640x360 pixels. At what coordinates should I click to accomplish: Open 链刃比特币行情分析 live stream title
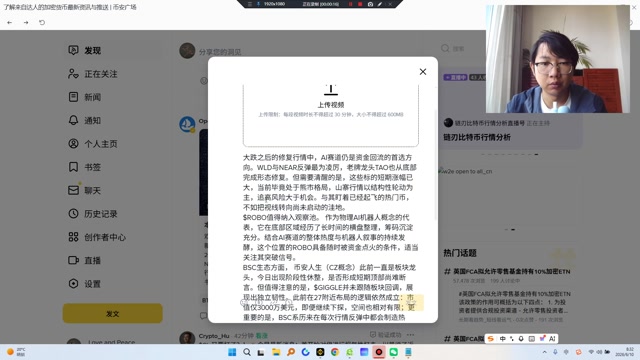[x=477, y=137]
